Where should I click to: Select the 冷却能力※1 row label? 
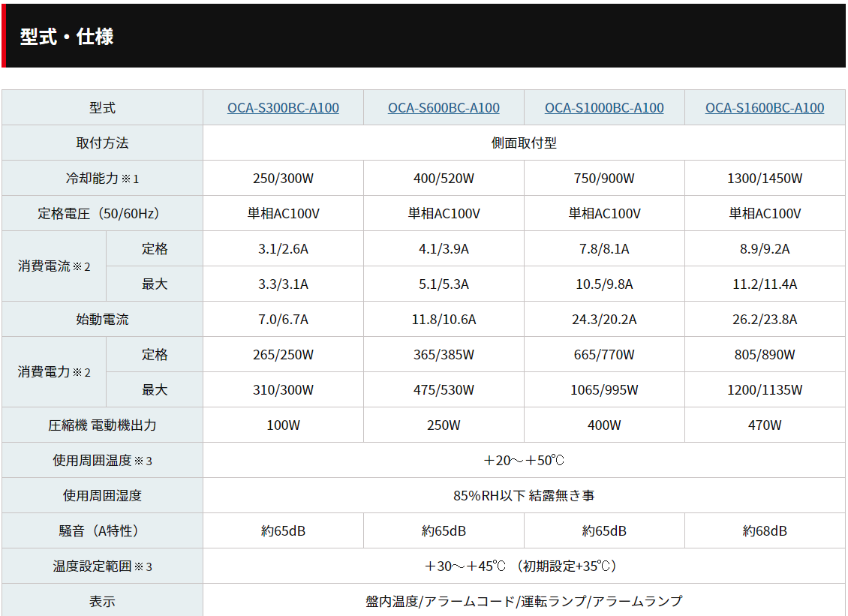click(102, 178)
